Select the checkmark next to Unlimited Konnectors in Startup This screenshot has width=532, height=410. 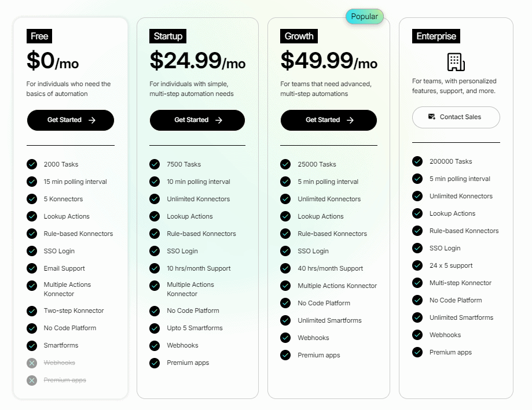pyautogui.click(x=155, y=199)
